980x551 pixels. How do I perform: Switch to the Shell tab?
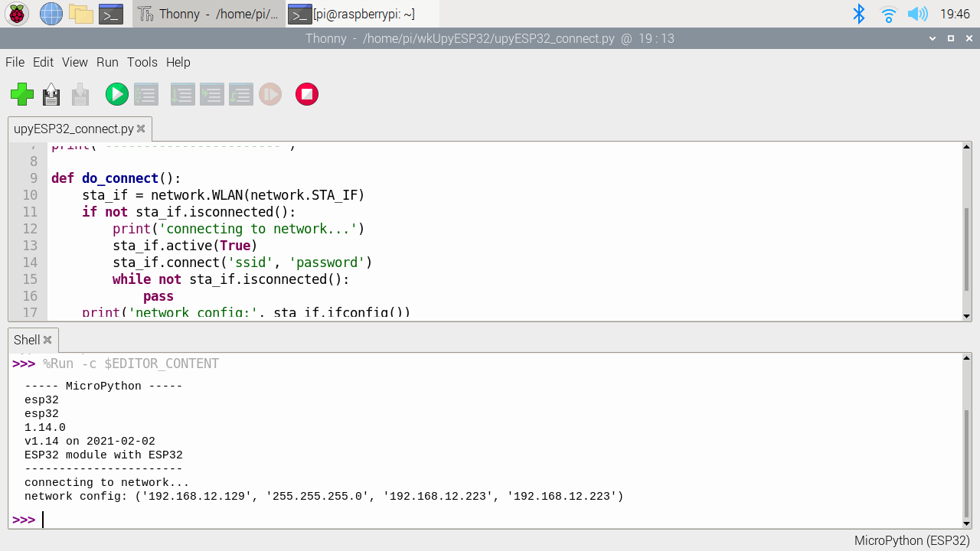tap(28, 339)
